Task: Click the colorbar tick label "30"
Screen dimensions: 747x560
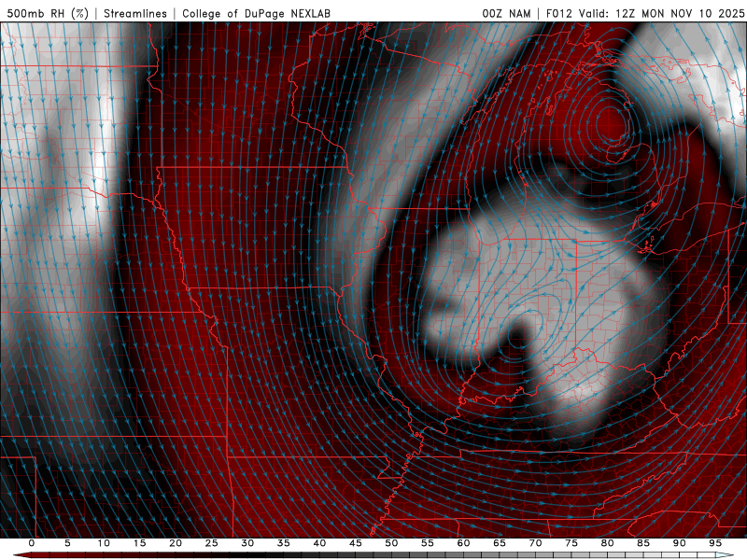Action: pyautogui.click(x=247, y=543)
